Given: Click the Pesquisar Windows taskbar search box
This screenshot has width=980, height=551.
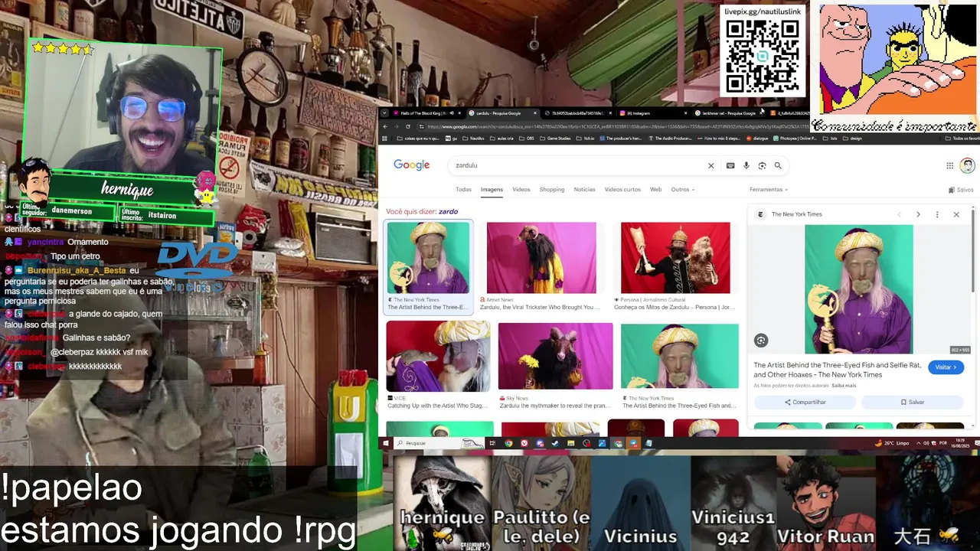Looking at the screenshot, I should point(440,443).
